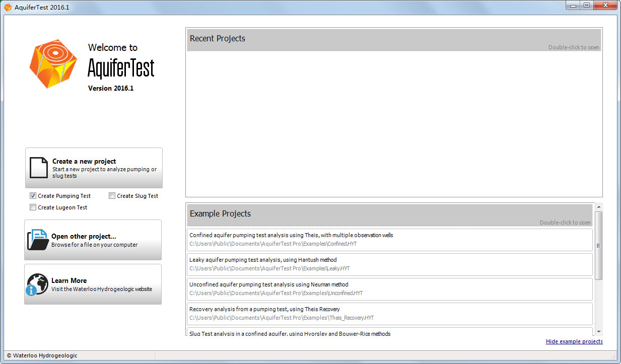Click the Examples\Confined.HYT file path

(x=273, y=244)
